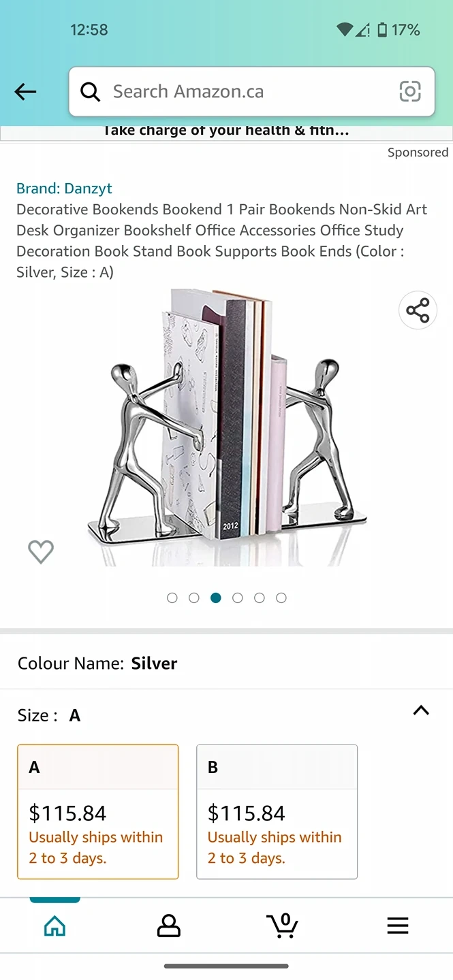Tap the back arrow icon
This screenshot has width=453, height=980.
pos(25,92)
